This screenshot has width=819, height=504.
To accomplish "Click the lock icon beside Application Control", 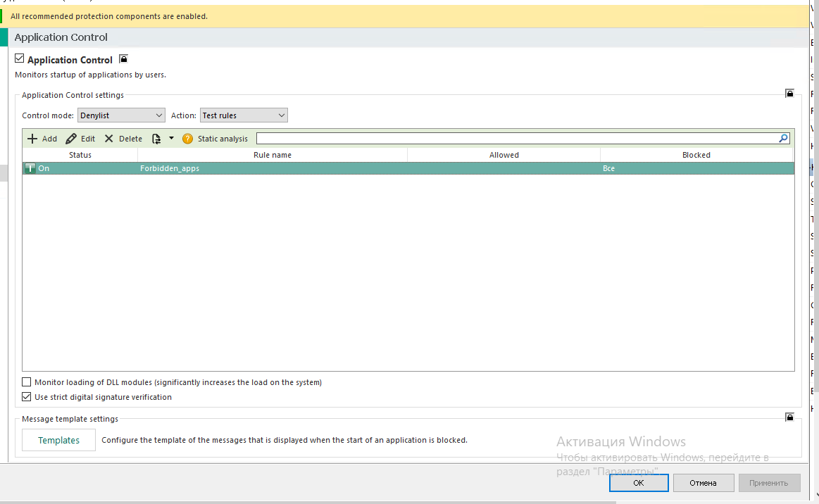I will [123, 59].
